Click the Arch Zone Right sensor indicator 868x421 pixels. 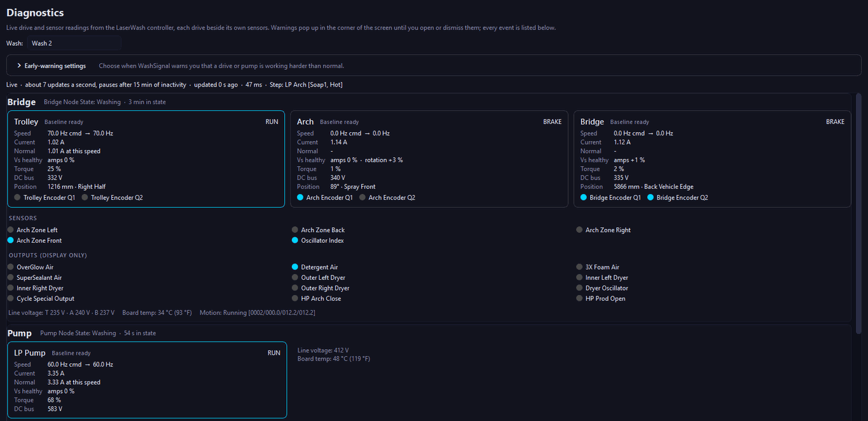coord(579,230)
